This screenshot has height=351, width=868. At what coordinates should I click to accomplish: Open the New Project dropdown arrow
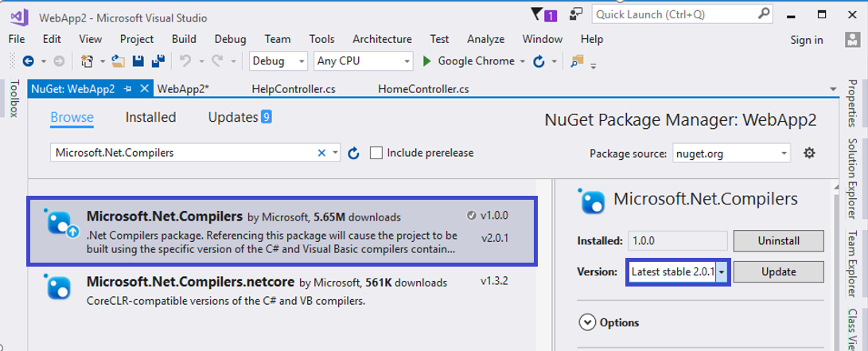[x=103, y=61]
